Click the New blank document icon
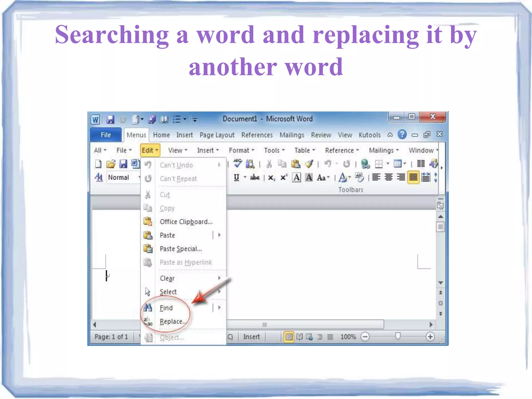 (x=98, y=164)
